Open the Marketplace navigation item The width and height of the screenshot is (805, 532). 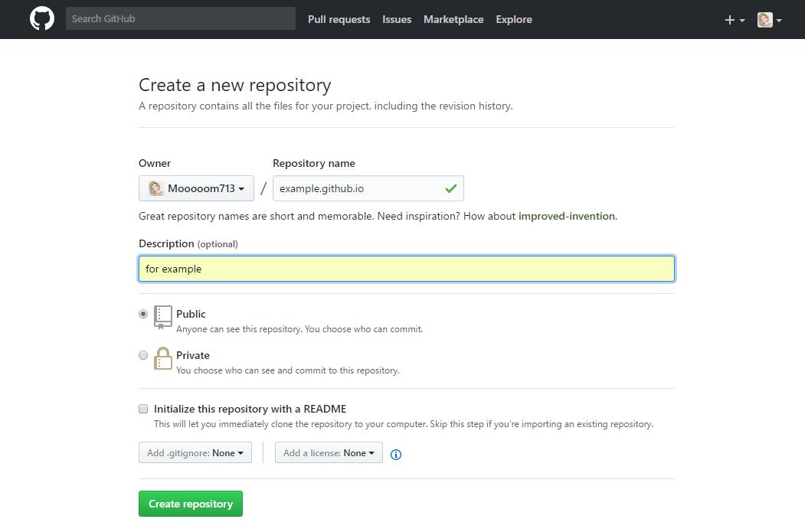(453, 19)
